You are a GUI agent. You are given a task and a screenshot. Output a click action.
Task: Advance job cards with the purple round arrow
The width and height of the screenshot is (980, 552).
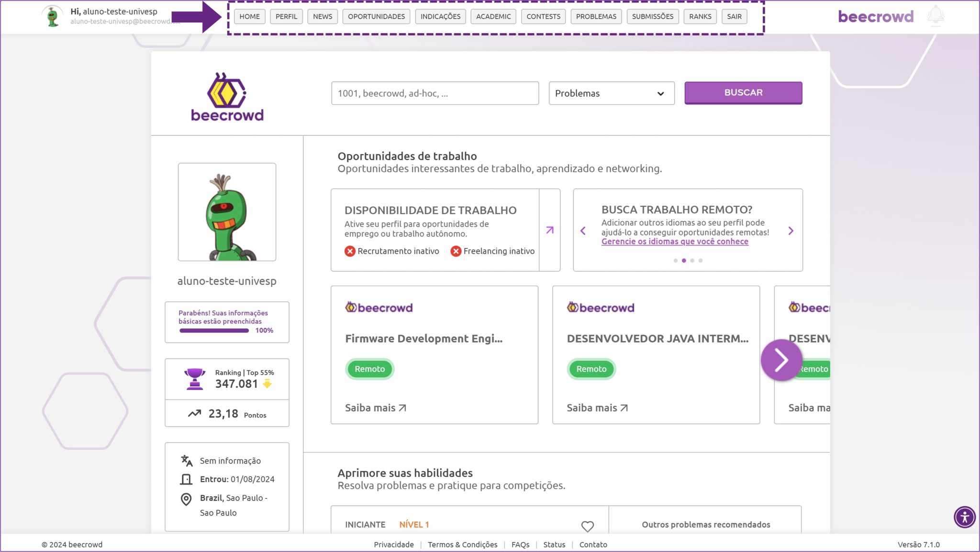(781, 360)
